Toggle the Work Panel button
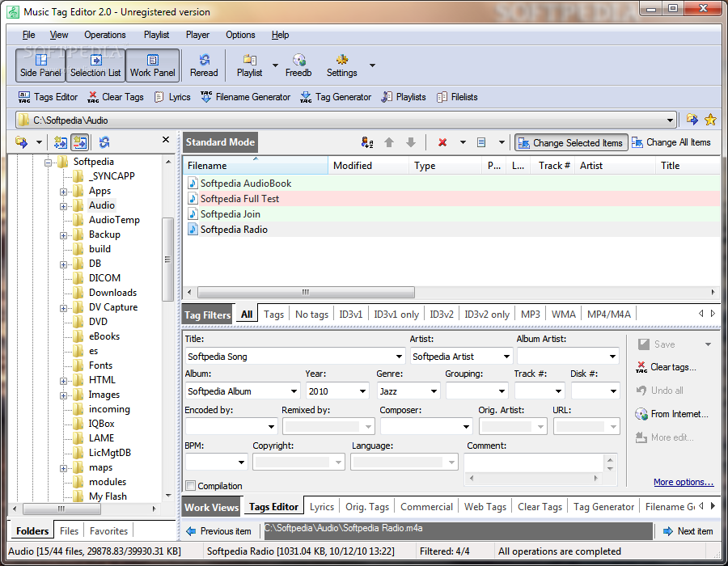The height and width of the screenshot is (566, 728). pos(152,65)
